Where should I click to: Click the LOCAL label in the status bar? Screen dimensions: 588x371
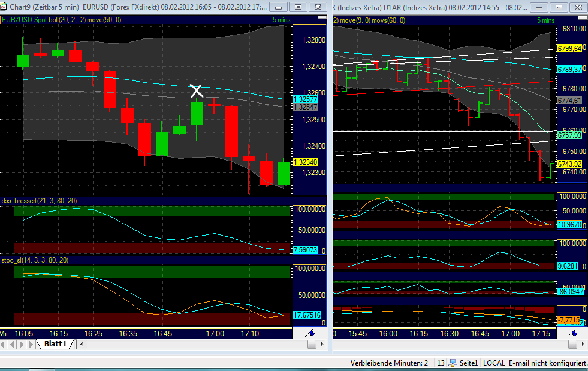pyautogui.click(x=494, y=364)
